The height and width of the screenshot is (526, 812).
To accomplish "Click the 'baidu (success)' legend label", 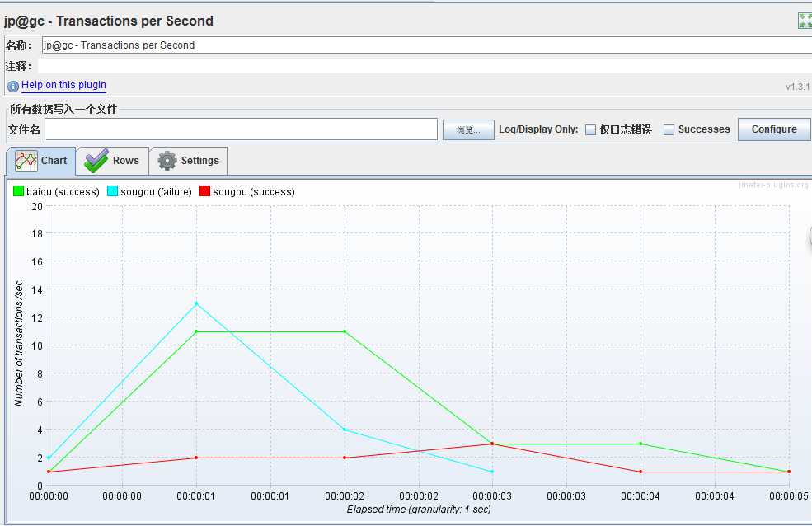I will click(x=63, y=192).
